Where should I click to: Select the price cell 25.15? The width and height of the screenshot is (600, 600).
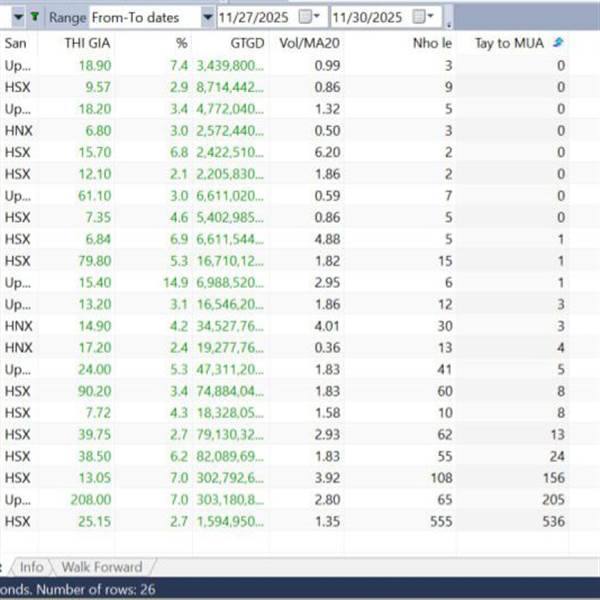click(95, 521)
